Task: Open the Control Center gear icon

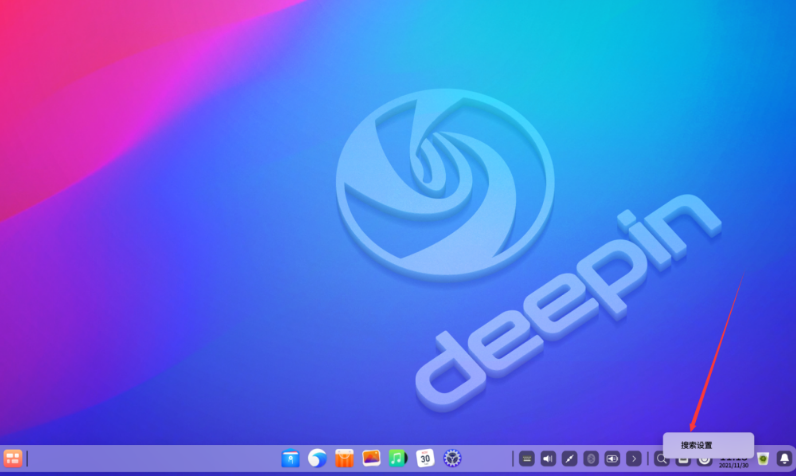Action: point(452,459)
